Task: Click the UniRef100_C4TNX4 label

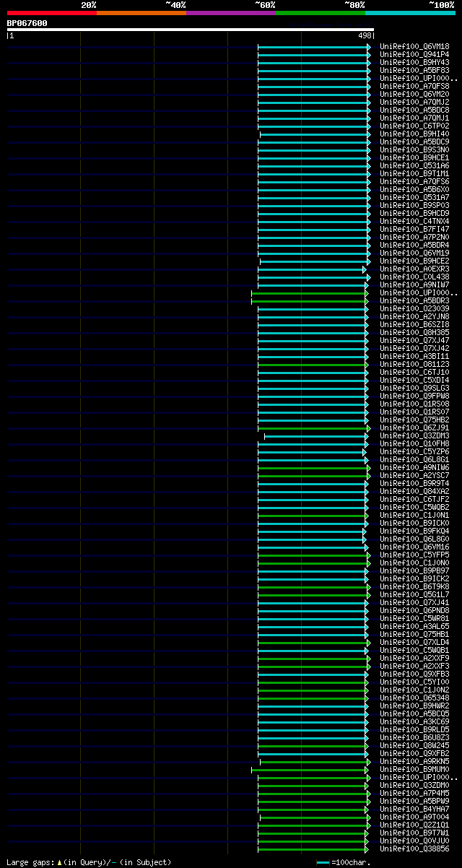Action: [x=414, y=221]
